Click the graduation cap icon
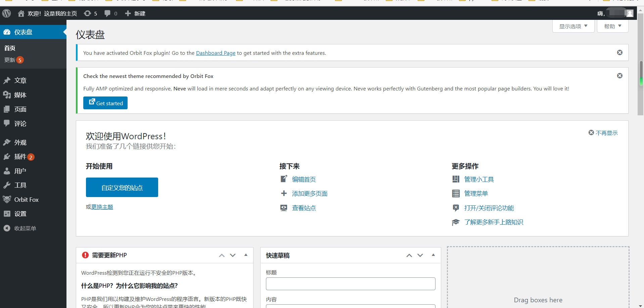The image size is (644, 308). (456, 222)
